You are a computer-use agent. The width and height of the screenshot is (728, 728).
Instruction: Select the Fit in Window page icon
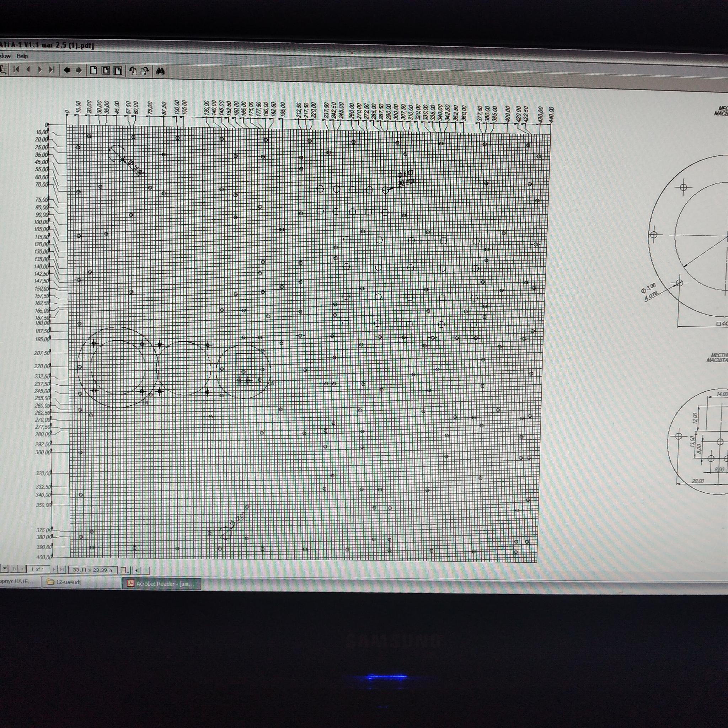(106, 70)
